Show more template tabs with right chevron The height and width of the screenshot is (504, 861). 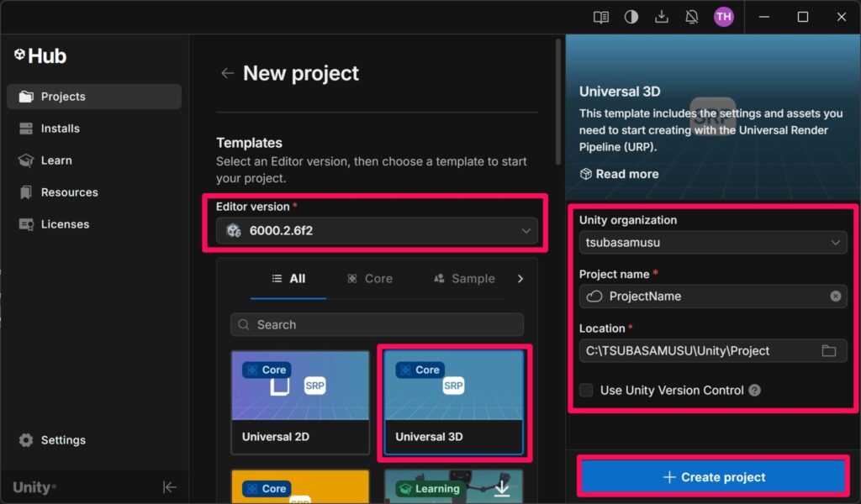tap(520, 279)
